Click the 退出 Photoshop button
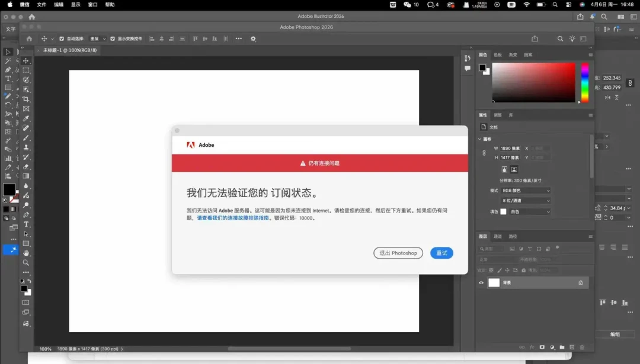640x364 pixels. [x=398, y=253]
